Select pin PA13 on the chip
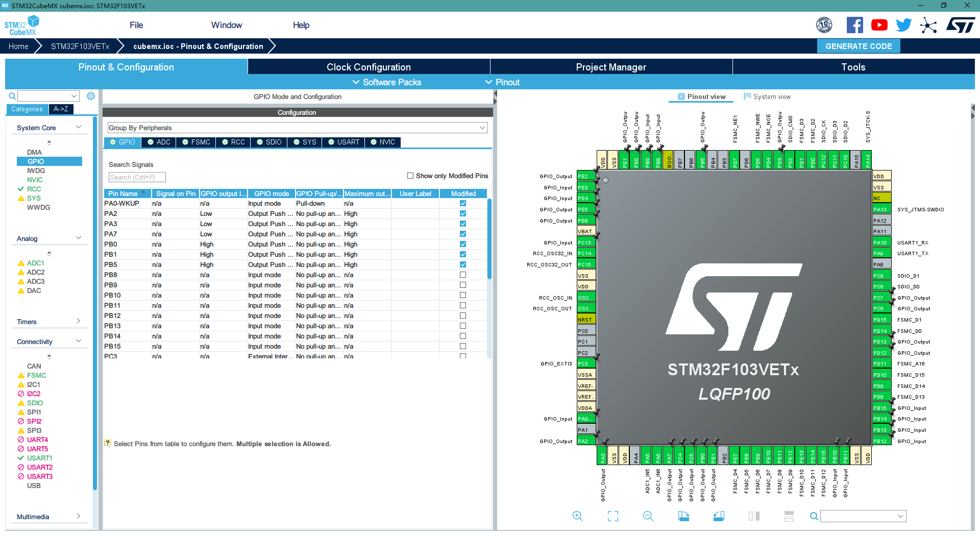The height and width of the screenshot is (536, 980). pos(881,209)
